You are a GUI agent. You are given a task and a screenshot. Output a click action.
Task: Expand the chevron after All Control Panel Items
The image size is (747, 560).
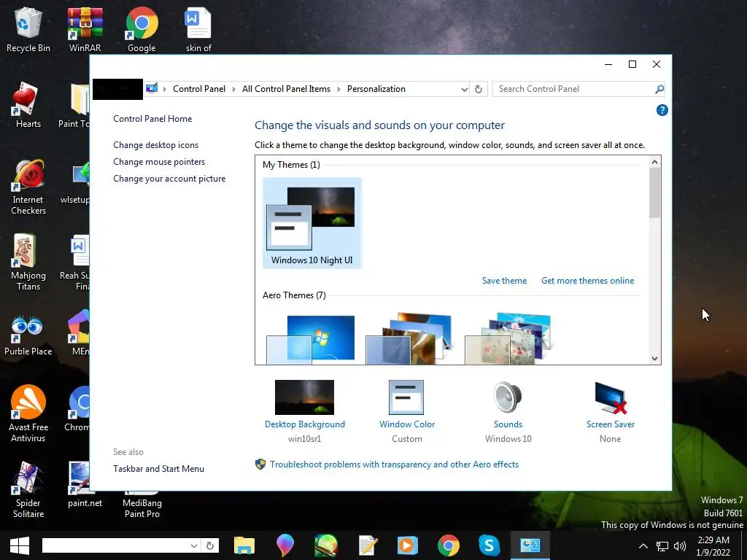pos(338,89)
